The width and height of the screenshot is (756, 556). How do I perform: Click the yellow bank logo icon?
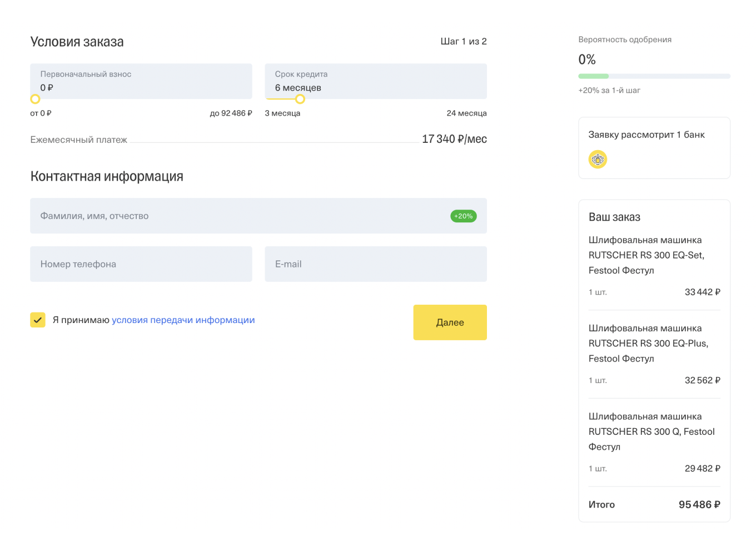click(x=598, y=160)
